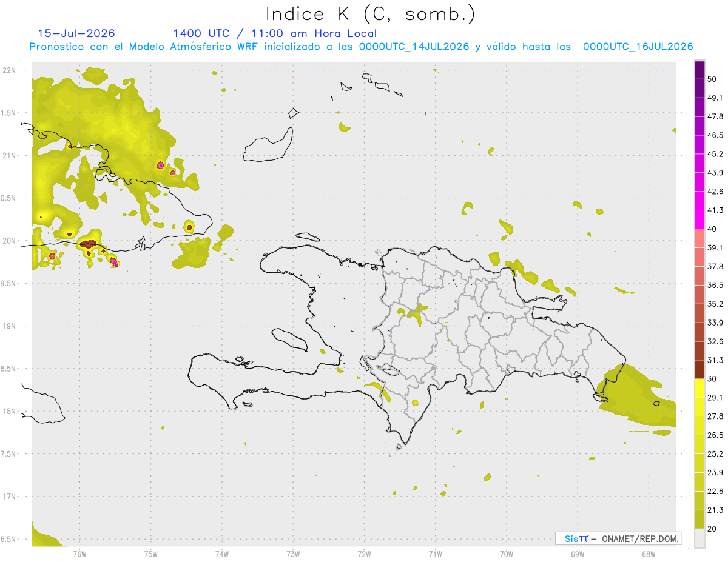Screen dimensions: 728x562
Task: Click the colorbar label '46.5'
Action: pos(715,135)
